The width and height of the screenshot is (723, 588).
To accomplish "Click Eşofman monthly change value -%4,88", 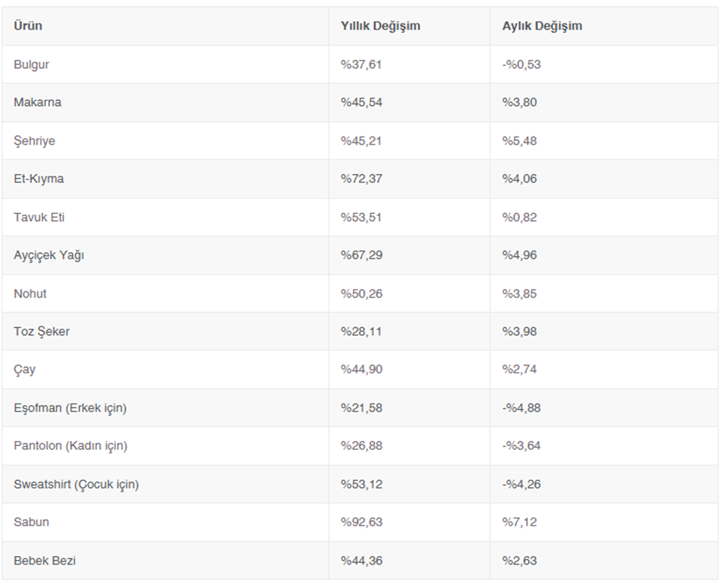I will (x=522, y=408).
